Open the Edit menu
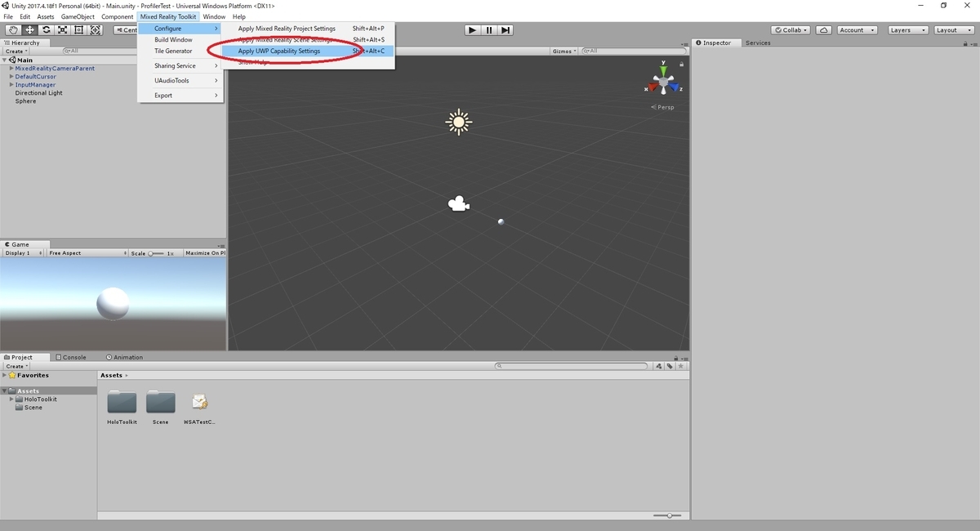The image size is (980, 531). [x=25, y=16]
